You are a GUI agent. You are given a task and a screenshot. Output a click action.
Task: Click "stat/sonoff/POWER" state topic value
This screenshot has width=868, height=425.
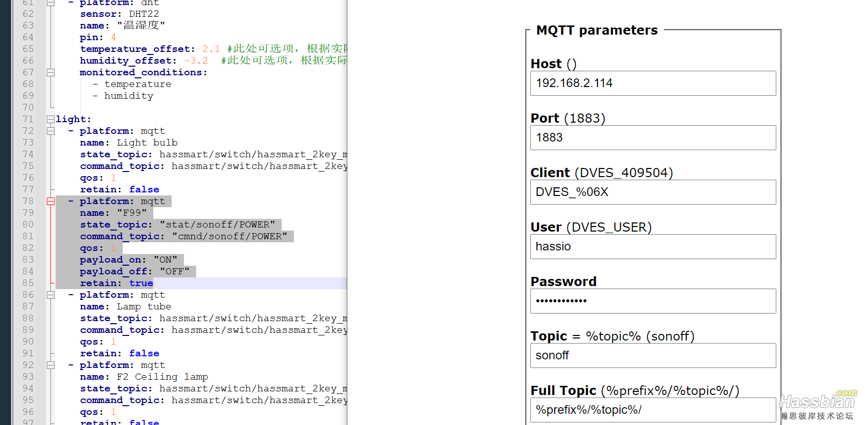coord(218,224)
